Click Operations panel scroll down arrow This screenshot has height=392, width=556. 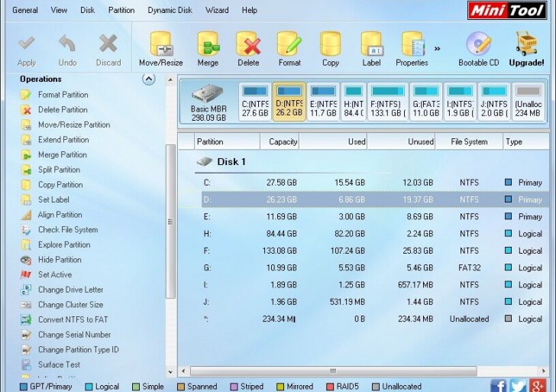pyautogui.click(x=170, y=372)
